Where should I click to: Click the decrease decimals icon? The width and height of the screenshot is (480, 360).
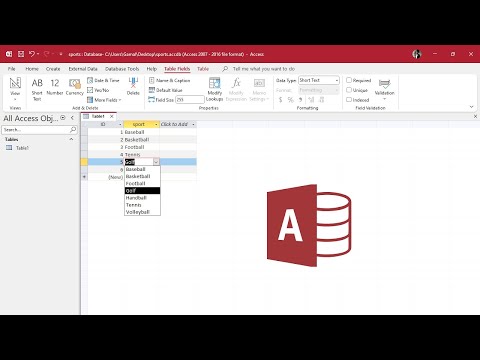click(x=322, y=100)
